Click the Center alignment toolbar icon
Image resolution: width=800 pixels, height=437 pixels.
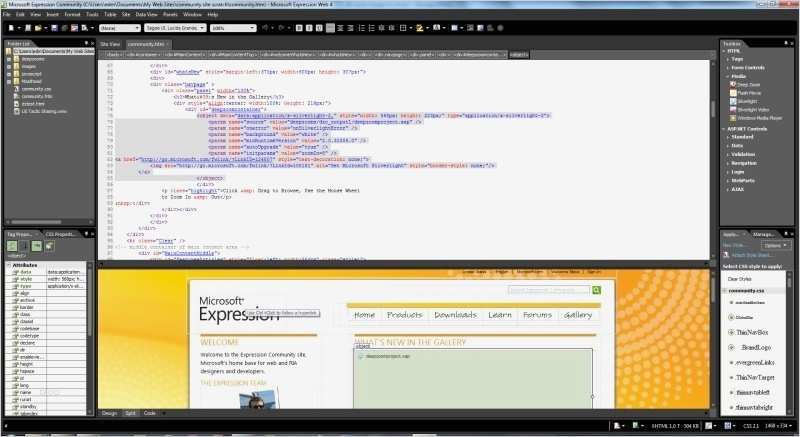[x=341, y=28]
